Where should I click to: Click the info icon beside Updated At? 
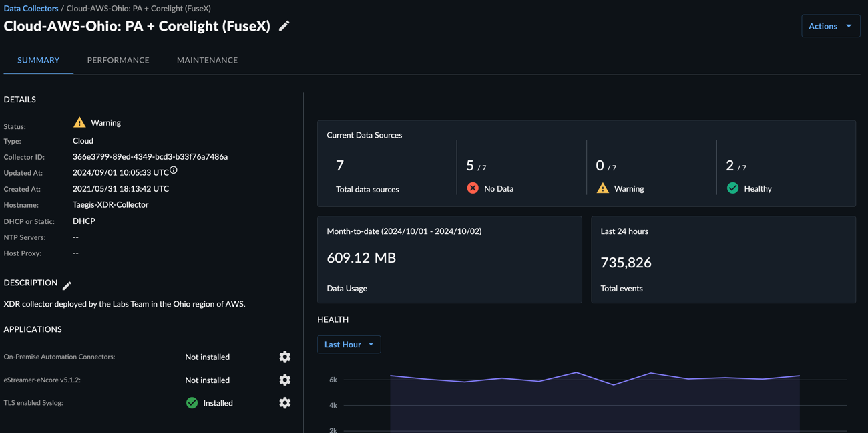[x=174, y=170]
